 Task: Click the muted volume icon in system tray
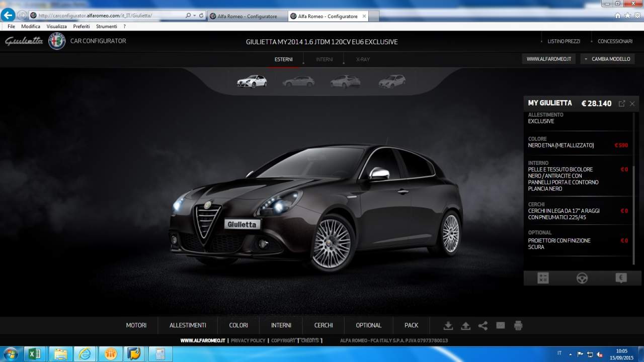(600, 354)
